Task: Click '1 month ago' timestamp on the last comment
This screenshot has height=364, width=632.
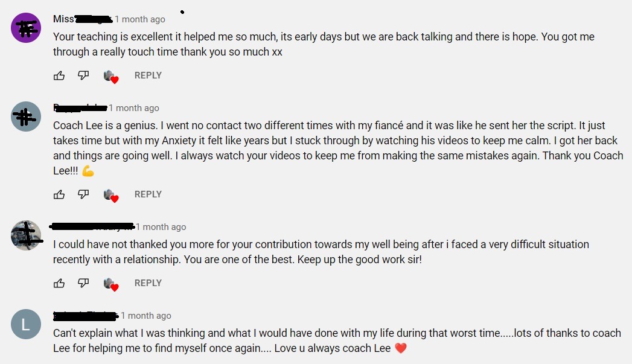Action: tap(146, 316)
